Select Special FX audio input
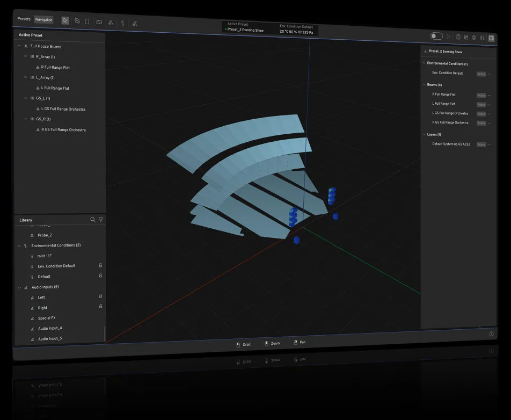 click(46, 318)
